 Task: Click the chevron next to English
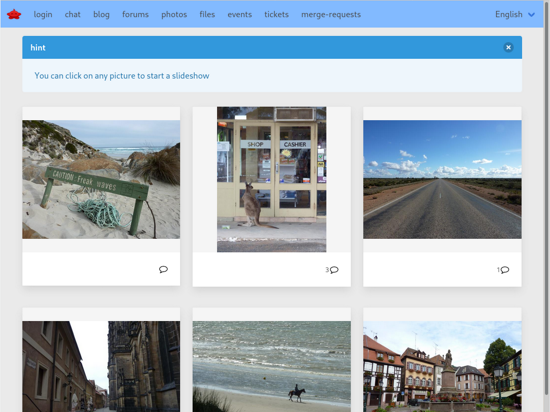tap(531, 15)
